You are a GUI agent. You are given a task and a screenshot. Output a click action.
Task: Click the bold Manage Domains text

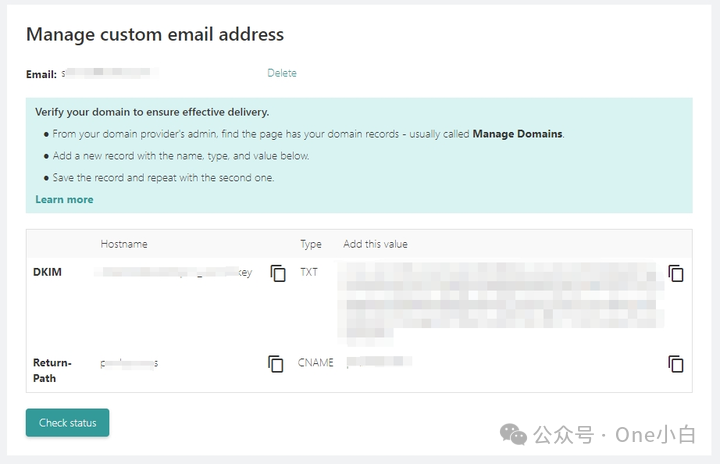click(x=518, y=134)
